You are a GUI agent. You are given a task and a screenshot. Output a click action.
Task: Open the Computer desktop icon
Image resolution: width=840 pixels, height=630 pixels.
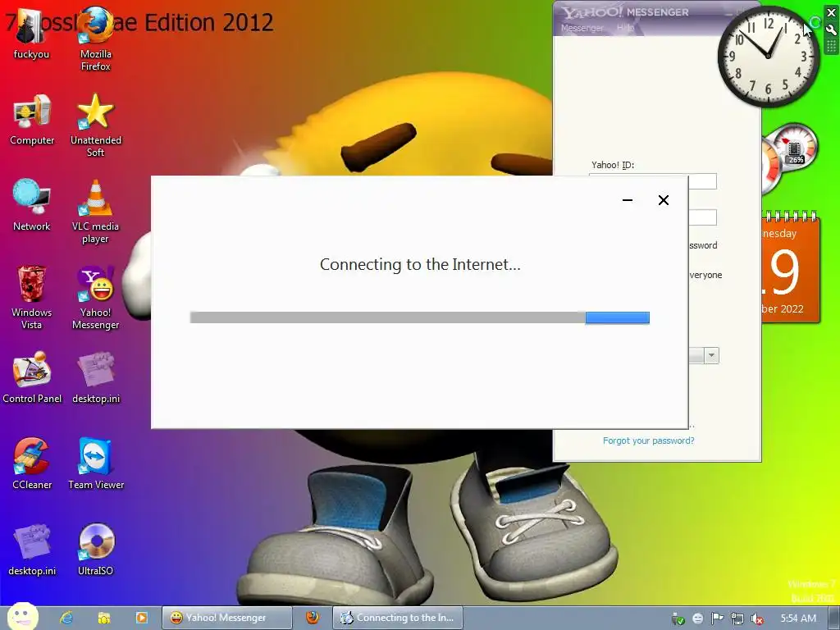point(32,120)
